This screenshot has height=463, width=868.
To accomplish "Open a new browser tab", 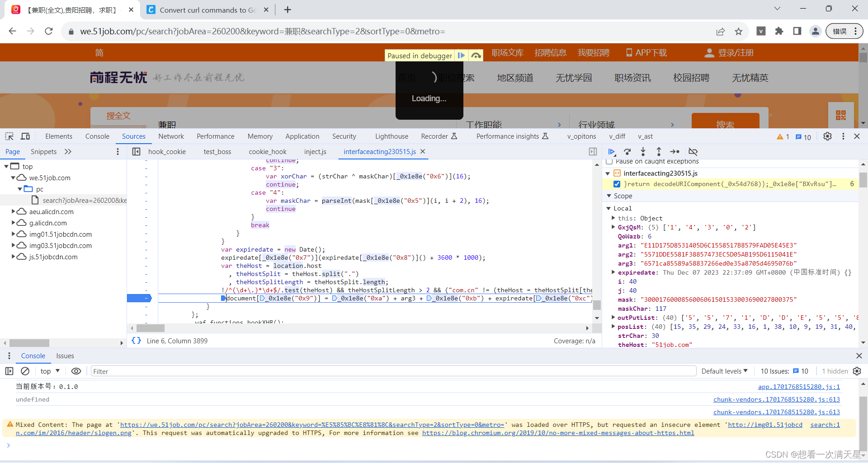I will 288,9.
